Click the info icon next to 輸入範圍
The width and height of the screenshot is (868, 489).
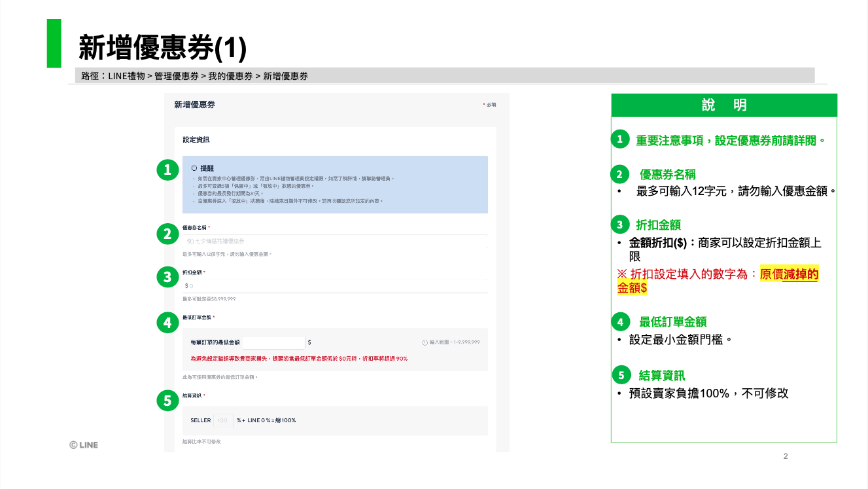coord(425,342)
